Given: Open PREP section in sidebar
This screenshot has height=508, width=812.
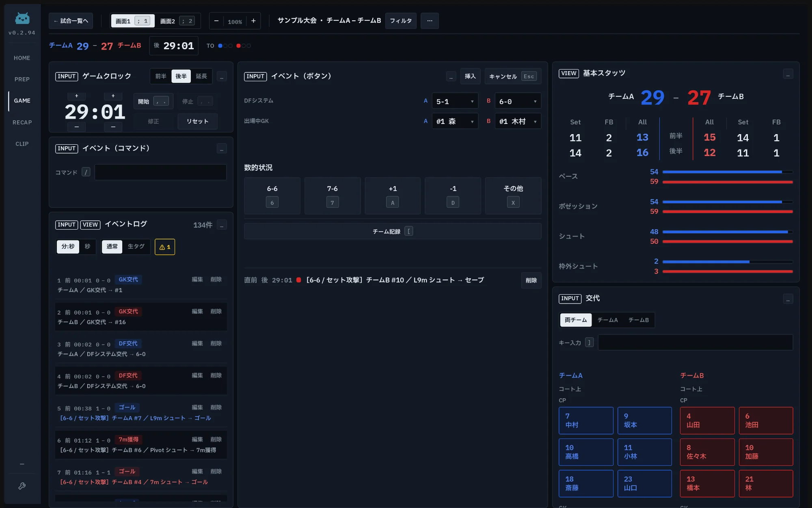Looking at the screenshot, I should click(22, 79).
